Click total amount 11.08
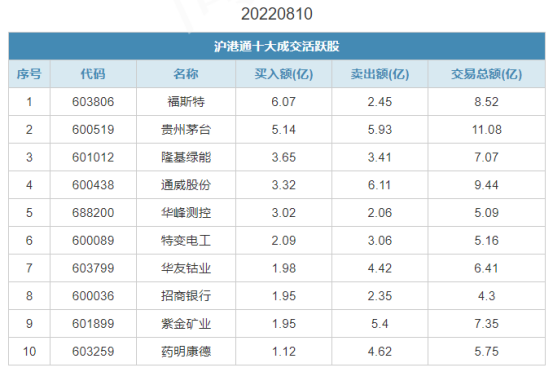Viewport: 554px width, 372px height. (487, 130)
